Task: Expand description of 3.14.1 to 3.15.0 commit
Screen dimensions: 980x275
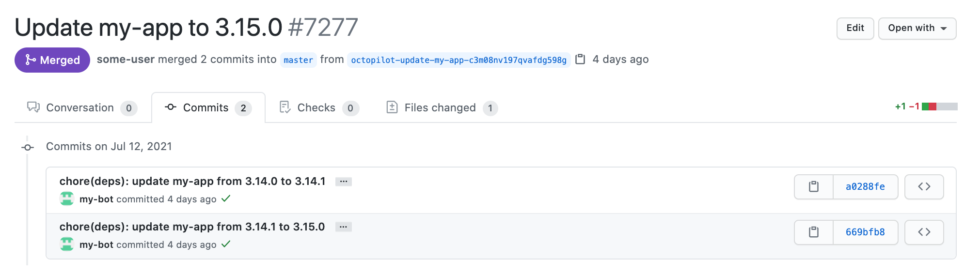Action: point(344,227)
